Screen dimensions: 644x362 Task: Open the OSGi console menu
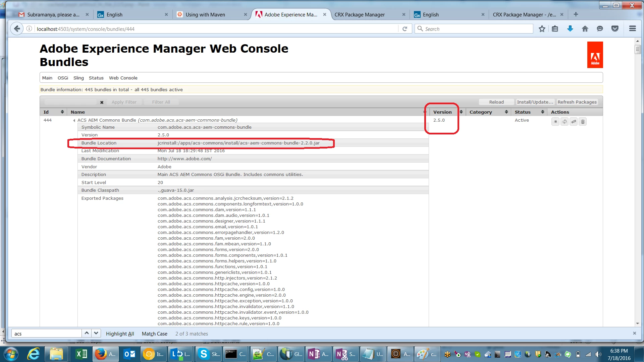tap(63, 78)
